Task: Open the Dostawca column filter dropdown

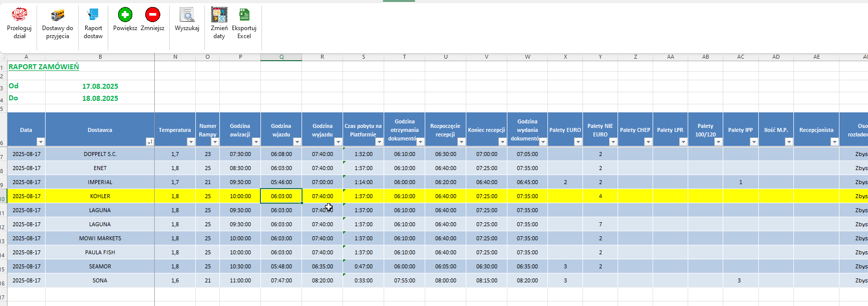Action: (x=150, y=142)
